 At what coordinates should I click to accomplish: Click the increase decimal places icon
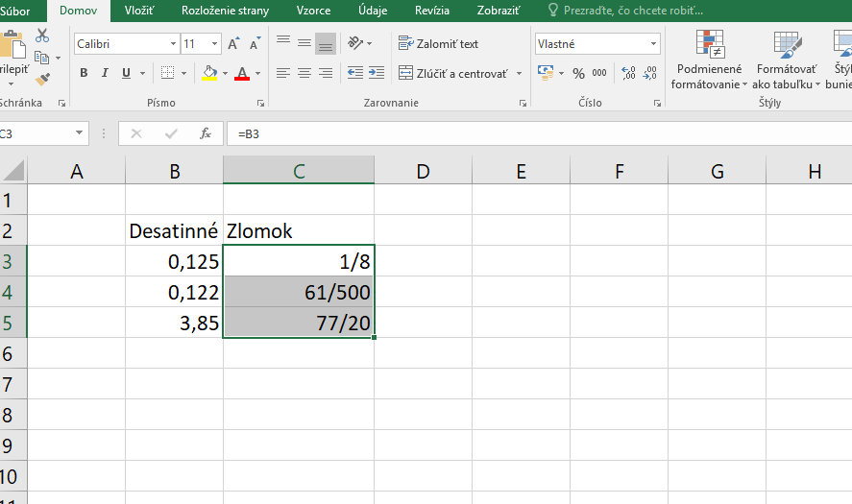(x=629, y=73)
